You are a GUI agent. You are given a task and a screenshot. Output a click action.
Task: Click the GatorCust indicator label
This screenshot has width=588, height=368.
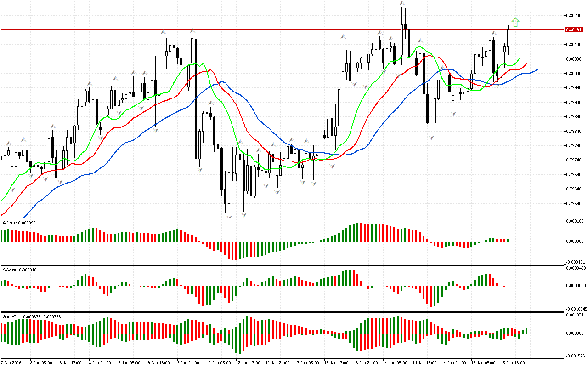point(32,317)
